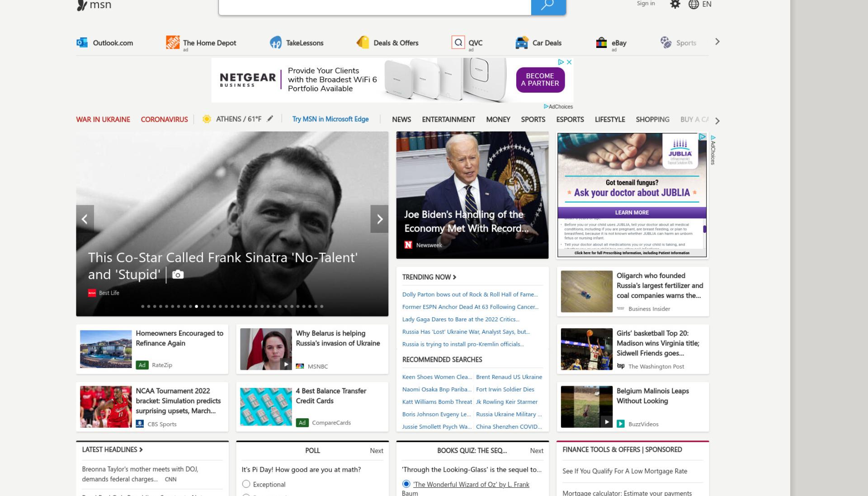The image size is (868, 496).
Task: Open Girls' basketball Top 20 article
Action: click(632, 349)
